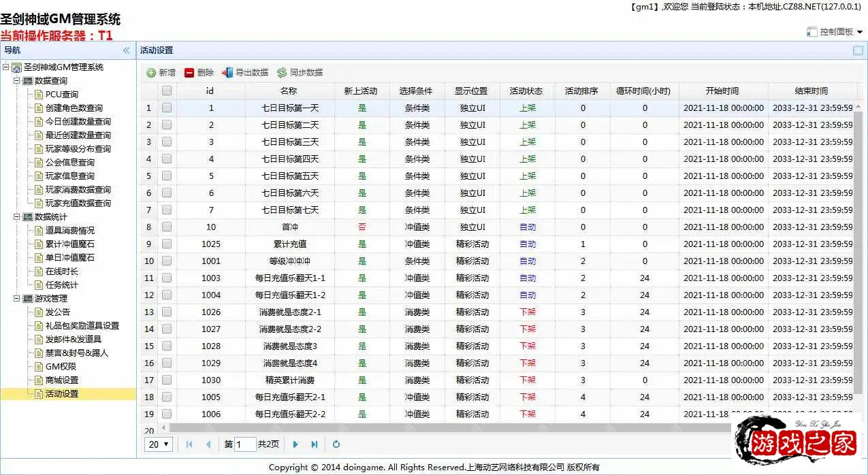
Task: Go to the next page of results
Action: pyautogui.click(x=295, y=444)
